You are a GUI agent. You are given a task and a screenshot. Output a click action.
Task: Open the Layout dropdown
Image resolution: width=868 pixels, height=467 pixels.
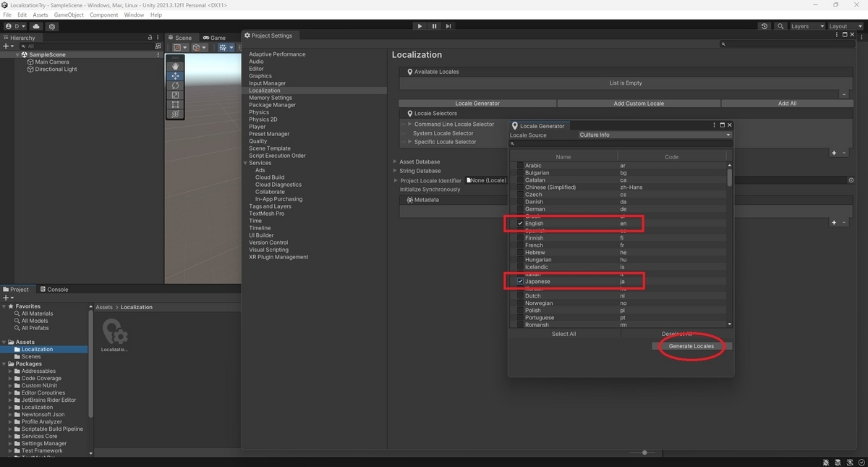coord(846,26)
